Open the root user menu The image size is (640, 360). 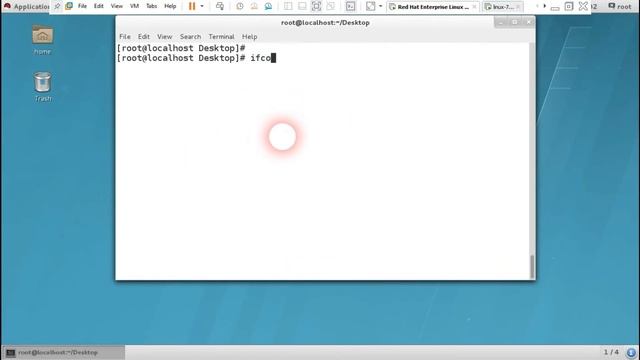[620, 7]
